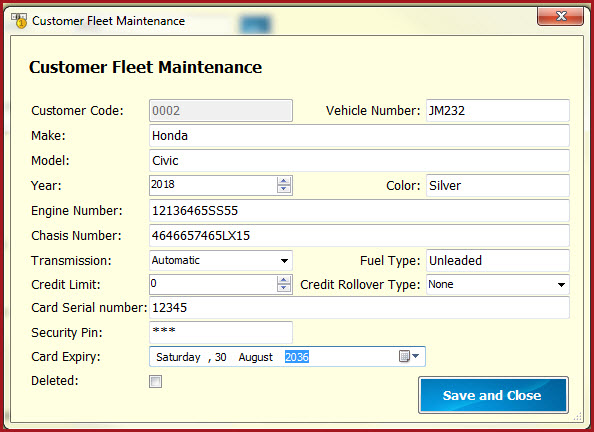Click the Security Pin field
594x432 pixels.
tap(221, 332)
